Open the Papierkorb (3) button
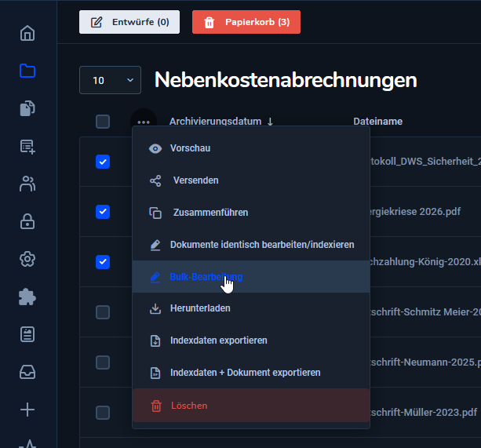Viewport: 481px width, 448px height. tap(246, 22)
